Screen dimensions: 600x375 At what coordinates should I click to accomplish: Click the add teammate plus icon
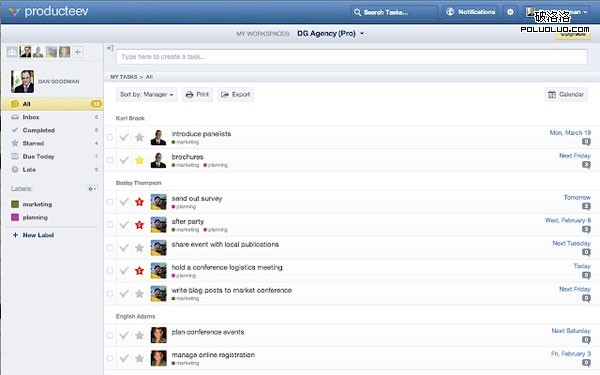78,52
